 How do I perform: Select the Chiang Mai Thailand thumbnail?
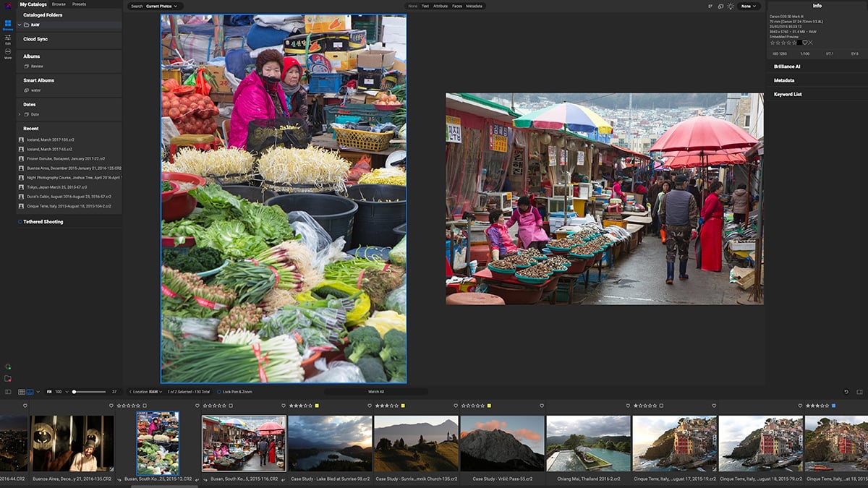coord(588,443)
